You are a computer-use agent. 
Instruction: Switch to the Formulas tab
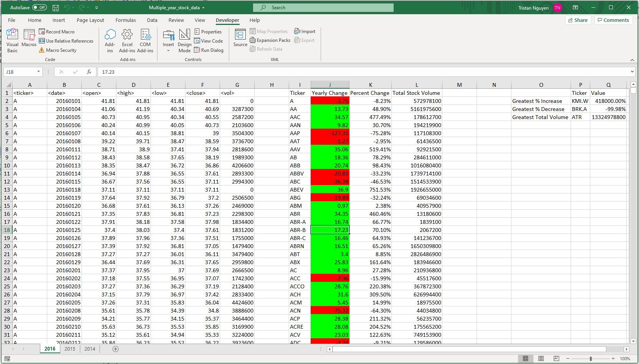point(126,20)
